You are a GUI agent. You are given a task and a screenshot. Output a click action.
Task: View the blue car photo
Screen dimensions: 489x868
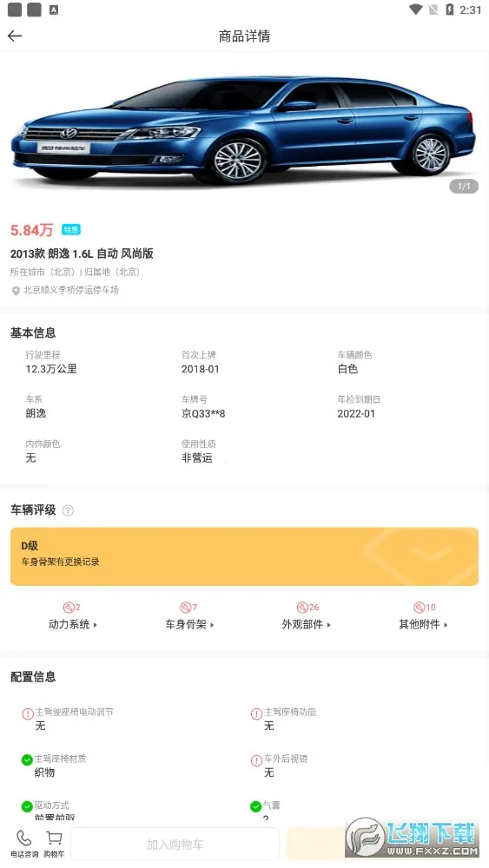tap(244, 130)
